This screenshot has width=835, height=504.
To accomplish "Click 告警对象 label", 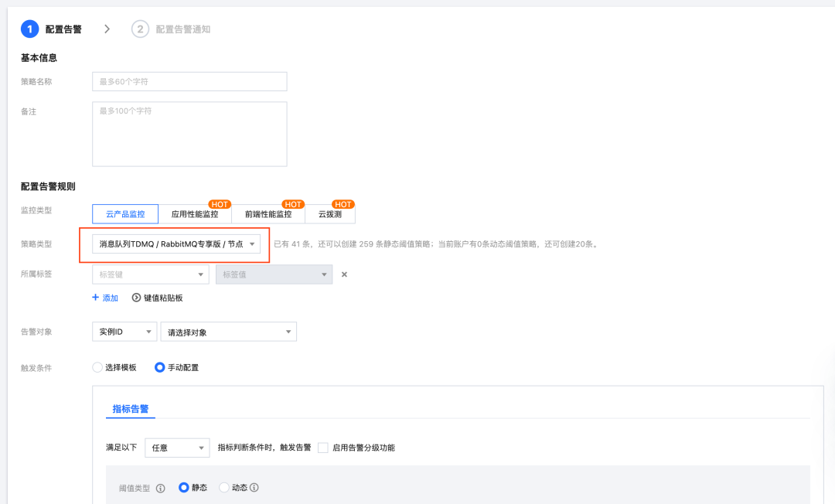I will point(36,332).
